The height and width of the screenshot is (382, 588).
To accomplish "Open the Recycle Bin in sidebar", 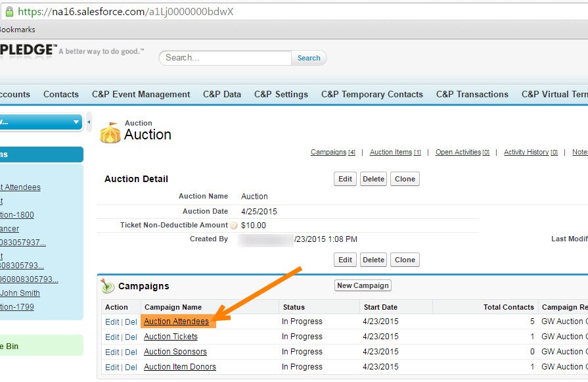I will pyautogui.click(x=9, y=346).
